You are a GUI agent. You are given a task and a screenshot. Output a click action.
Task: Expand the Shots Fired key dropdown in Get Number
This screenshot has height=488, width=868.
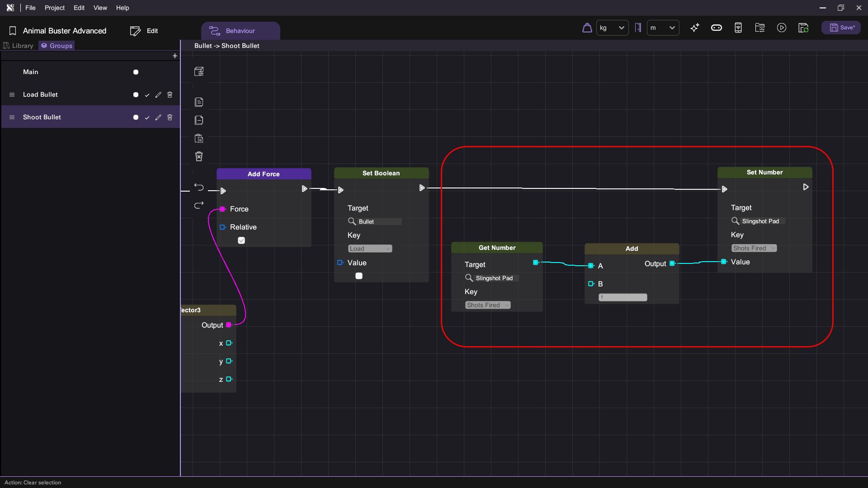coord(488,305)
